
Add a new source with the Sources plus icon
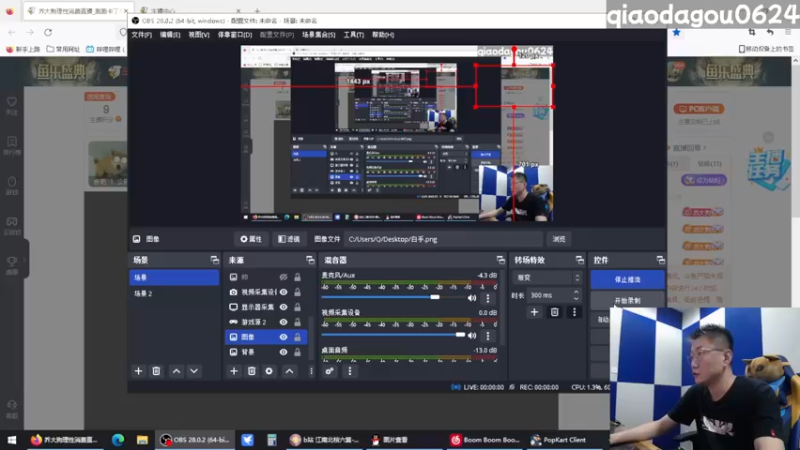(x=234, y=371)
